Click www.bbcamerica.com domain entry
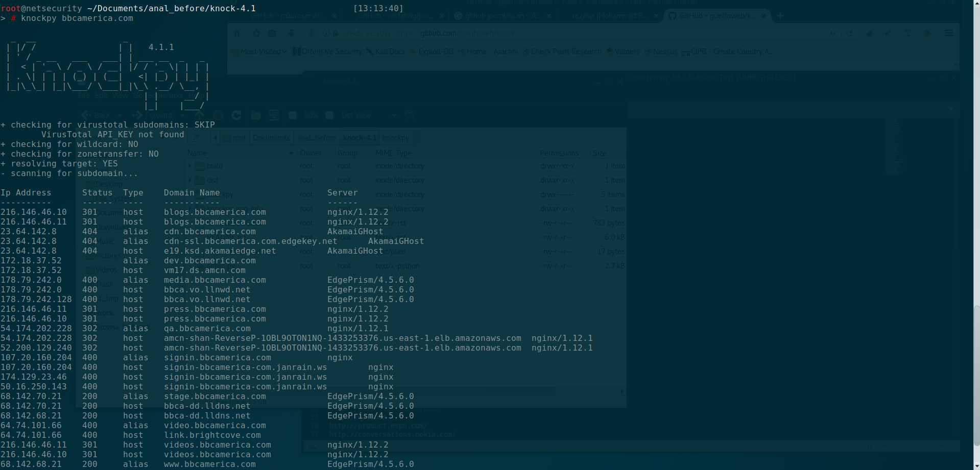The height and width of the screenshot is (470, 980). [210, 464]
